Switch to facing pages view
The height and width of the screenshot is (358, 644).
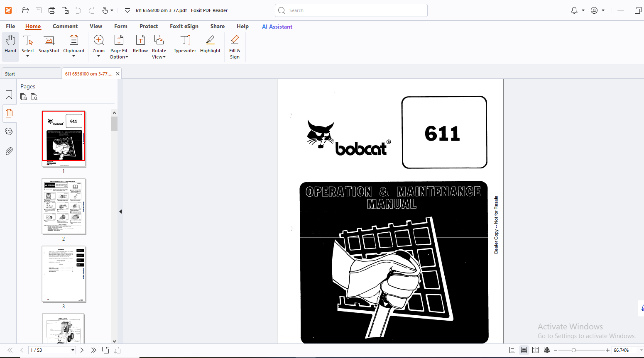(x=536, y=350)
